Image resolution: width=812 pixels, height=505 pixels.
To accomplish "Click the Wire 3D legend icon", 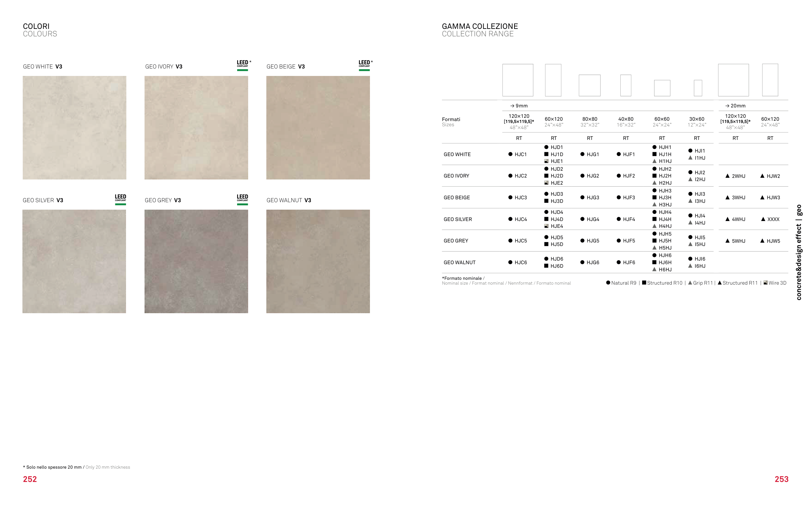I will (766, 283).
